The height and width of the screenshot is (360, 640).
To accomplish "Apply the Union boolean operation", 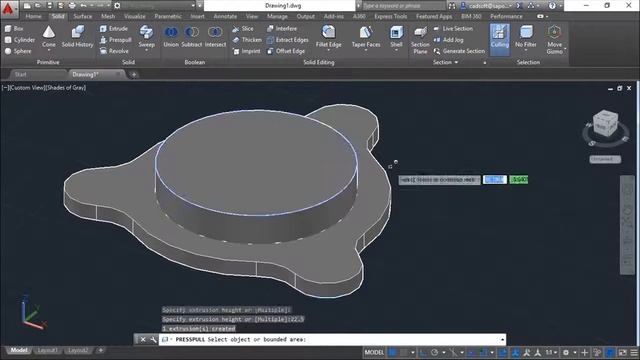I will click(171, 37).
